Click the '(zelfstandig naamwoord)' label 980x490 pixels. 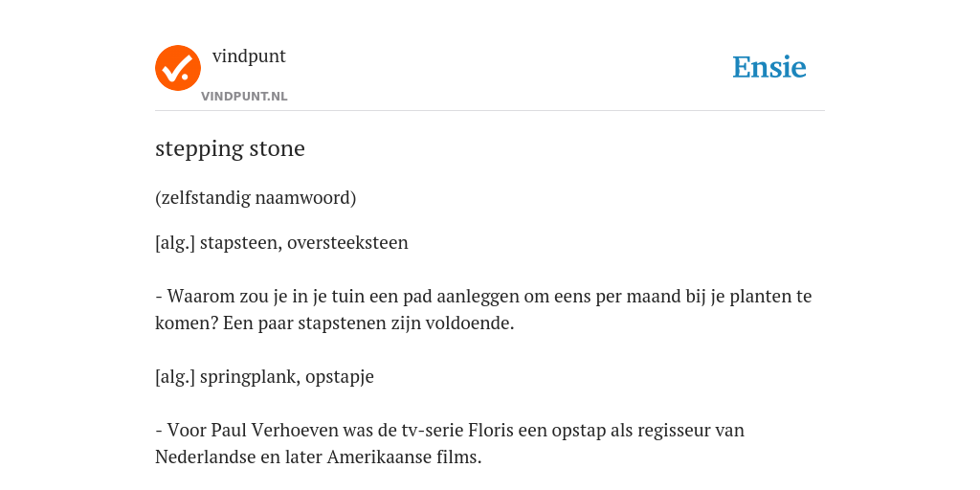pyautogui.click(x=256, y=198)
